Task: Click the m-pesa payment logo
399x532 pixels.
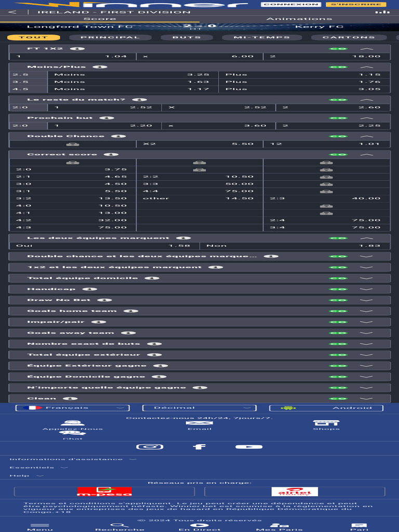Action: click(104, 491)
